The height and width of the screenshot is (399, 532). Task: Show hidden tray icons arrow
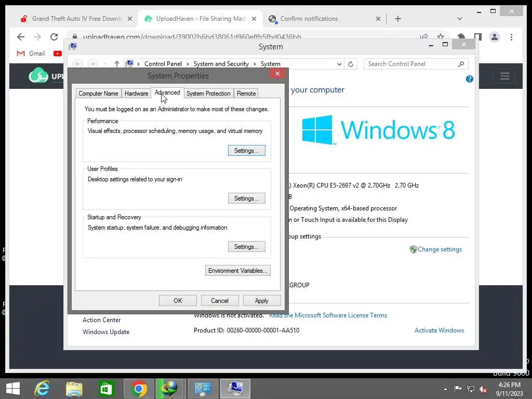(x=445, y=389)
